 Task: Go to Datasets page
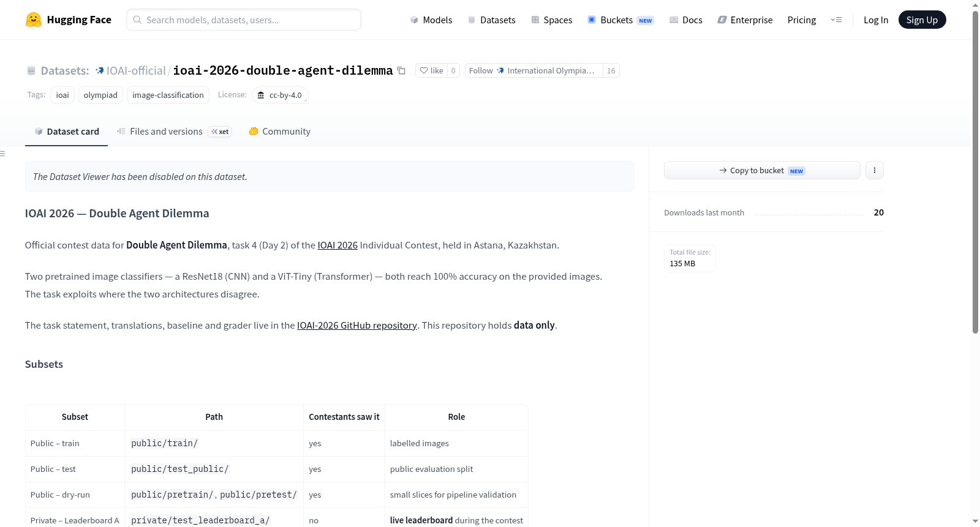click(491, 20)
